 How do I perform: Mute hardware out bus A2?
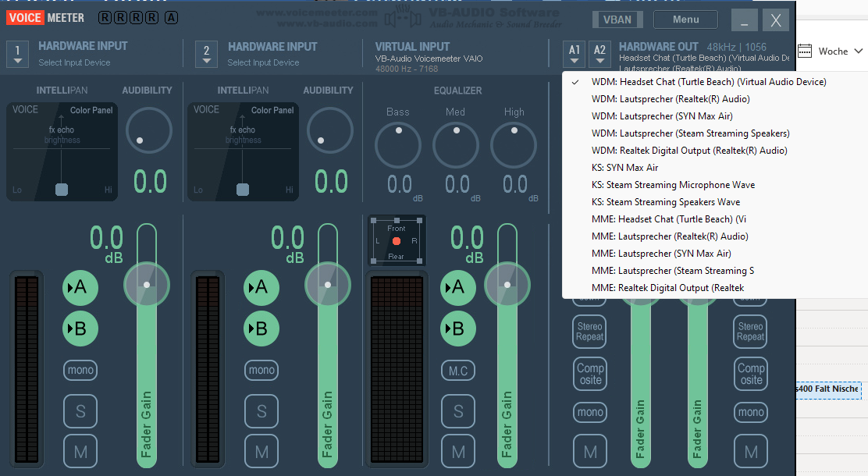click(751, 452)
